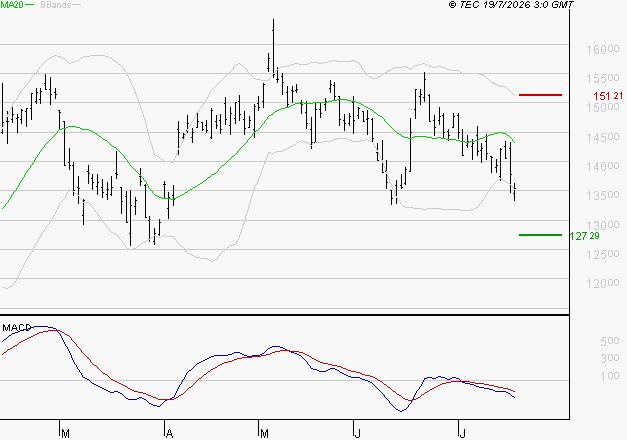Click the last J month marker
This screenshot has height=440, width=627.
(462, 434)
